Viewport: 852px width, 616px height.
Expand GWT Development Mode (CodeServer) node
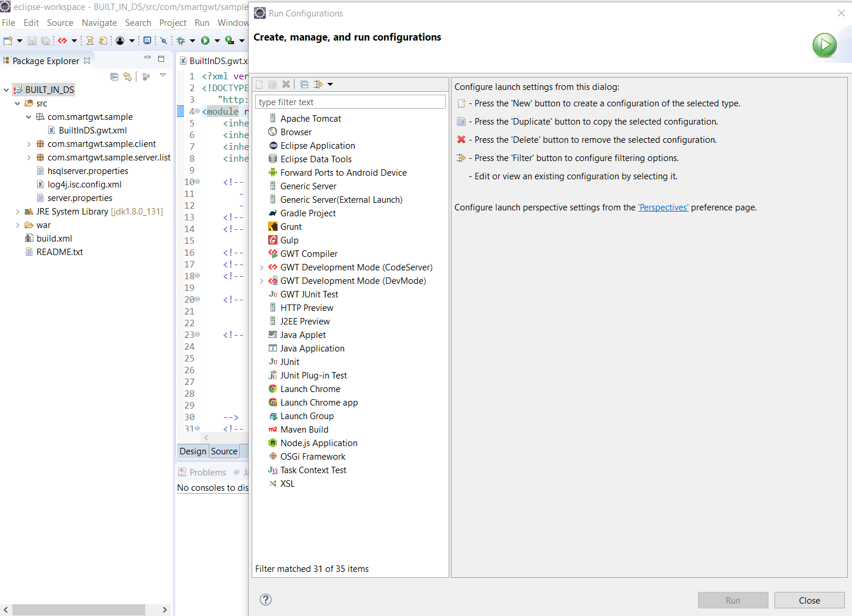pos(262,267)
